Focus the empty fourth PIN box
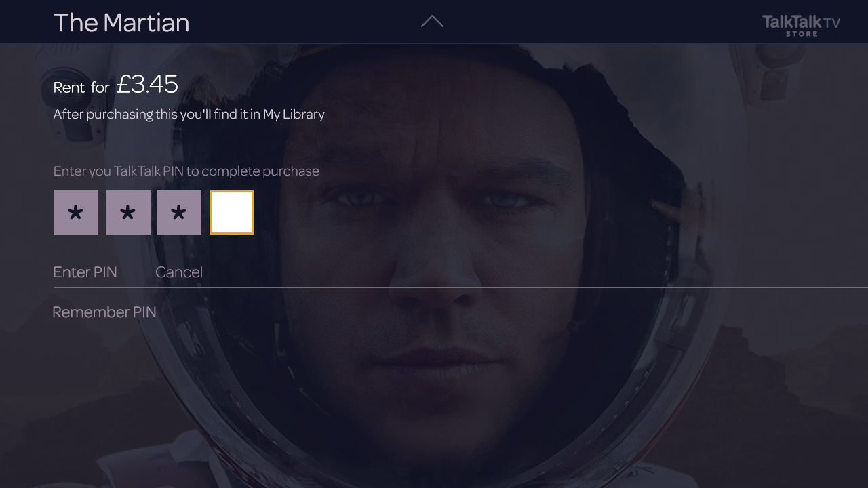868x488 pixels. [231, 213]
